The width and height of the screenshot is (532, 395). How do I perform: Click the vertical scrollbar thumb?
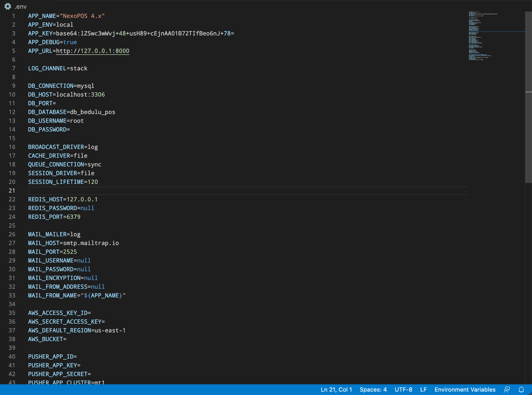pyautogui.click(x=528, y=97)
